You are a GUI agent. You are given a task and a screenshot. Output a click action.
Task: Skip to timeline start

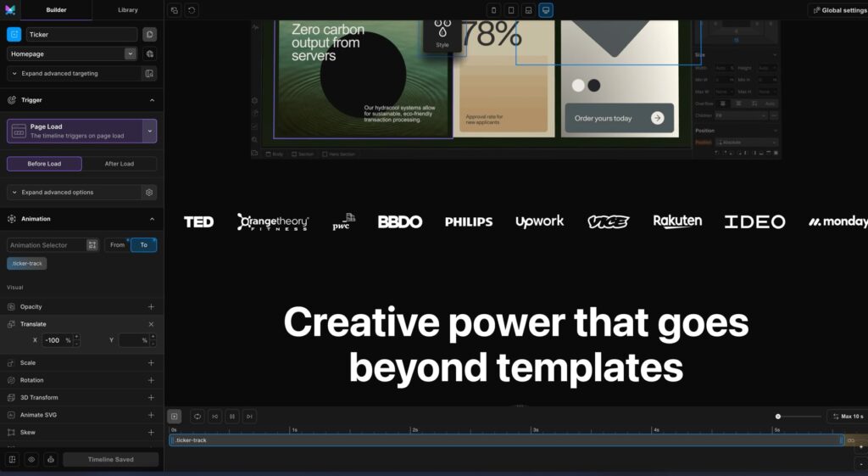(214, 416)
